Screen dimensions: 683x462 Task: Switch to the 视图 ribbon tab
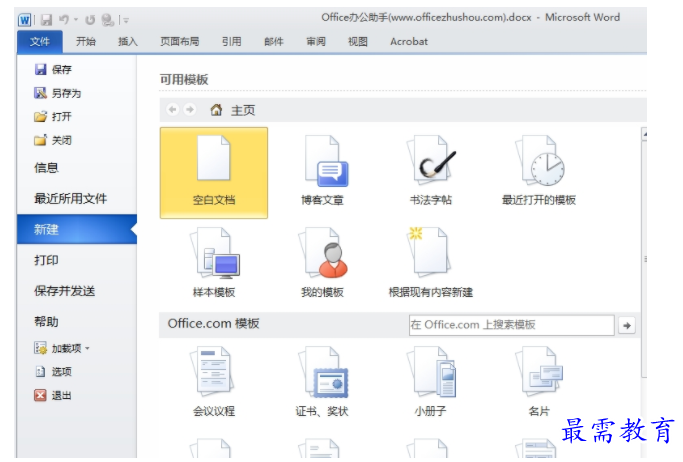tap(358, 42)
